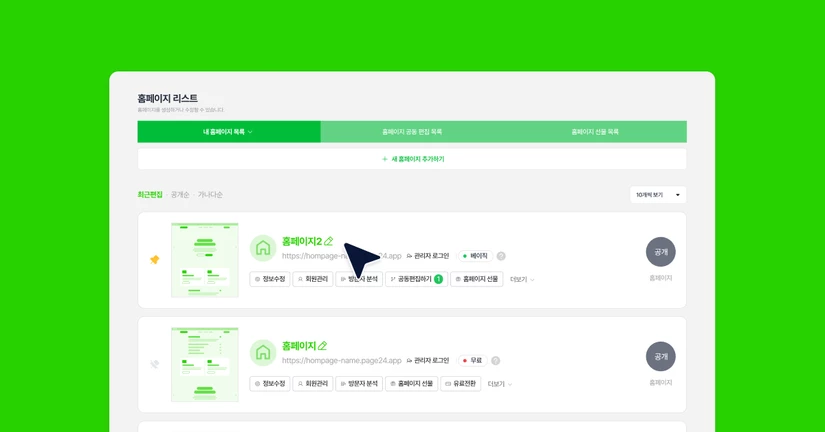Click the pencil edit icon beside 홈페이지2
Image resolution: width=825 pixels, height=432 pixels.
click(329, 241)
